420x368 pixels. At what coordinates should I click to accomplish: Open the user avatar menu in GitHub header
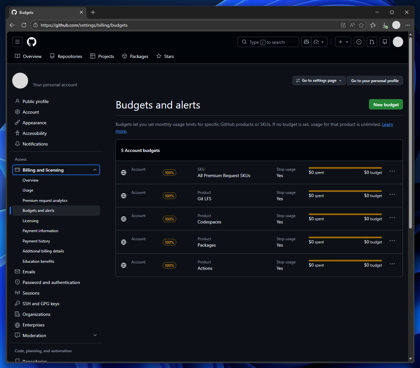[x=398, y=42]
